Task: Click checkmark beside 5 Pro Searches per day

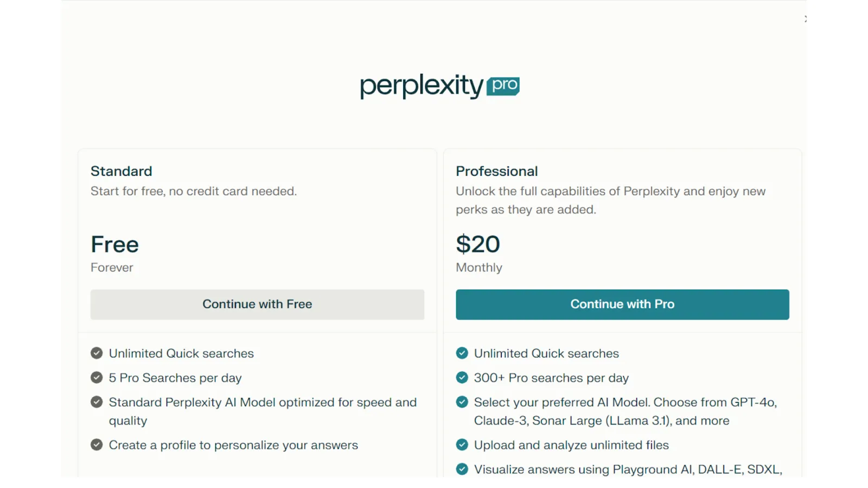Action: 96,377
